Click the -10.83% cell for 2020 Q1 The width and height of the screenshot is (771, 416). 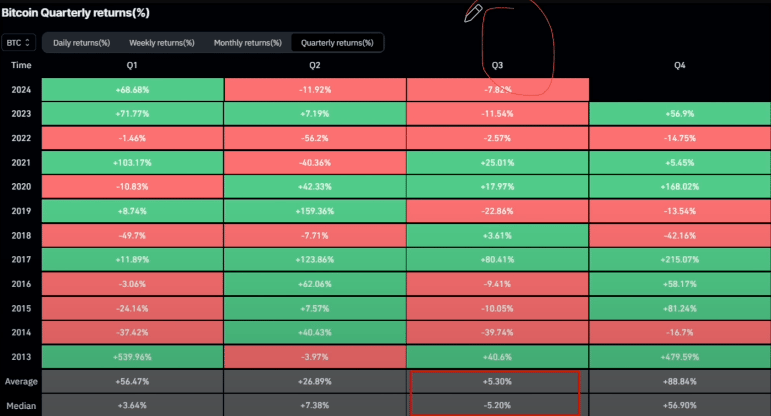click(x=132, y=187)
